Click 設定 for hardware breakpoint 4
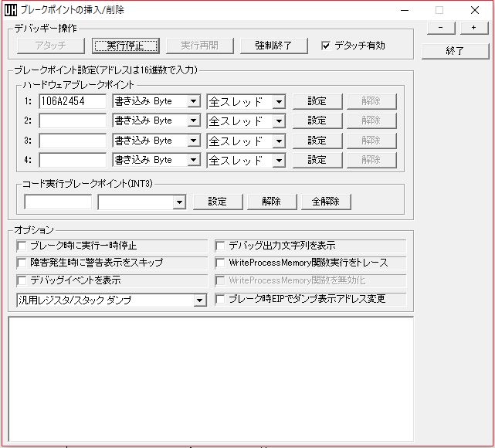495x448 pixels. tap(317, 160)
